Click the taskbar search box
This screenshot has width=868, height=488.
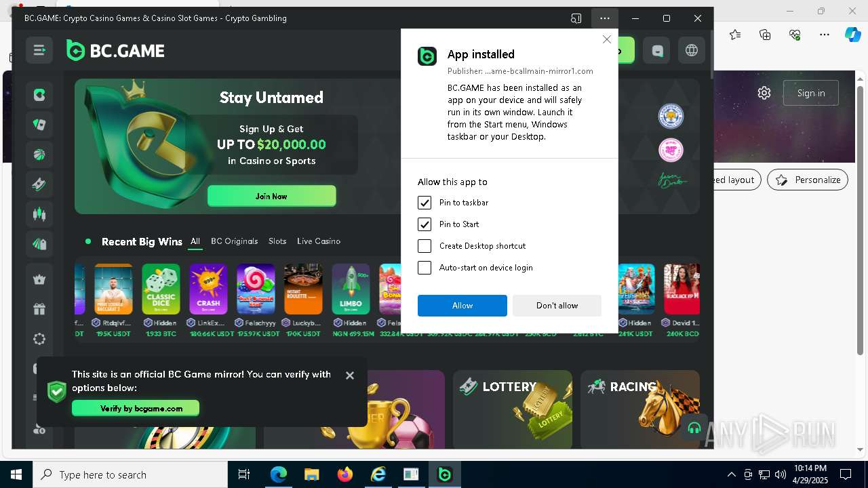[130, 474]
